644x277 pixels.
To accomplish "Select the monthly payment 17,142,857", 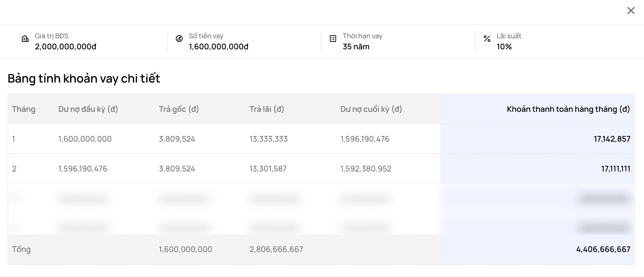I will coord(612,139).
